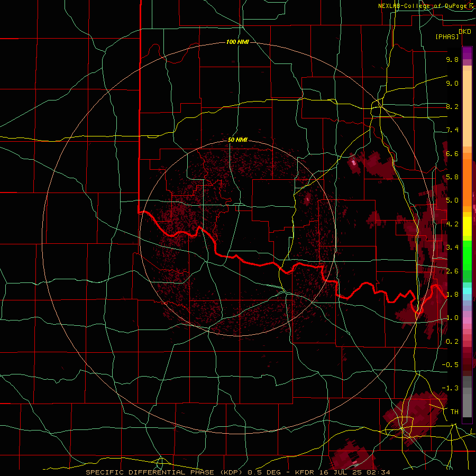Click the 1.0 scale value

pyautogui.click(x=452, y=318)
